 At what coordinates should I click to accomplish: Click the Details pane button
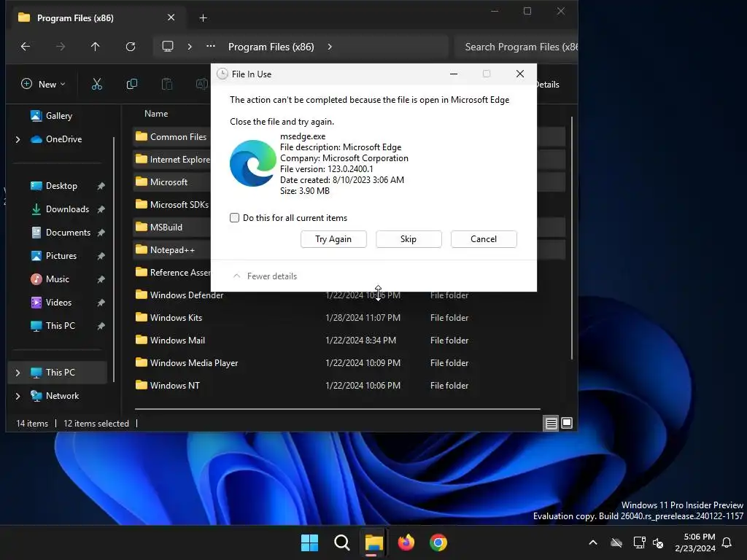pyautogui.click(x=548, y=85)
